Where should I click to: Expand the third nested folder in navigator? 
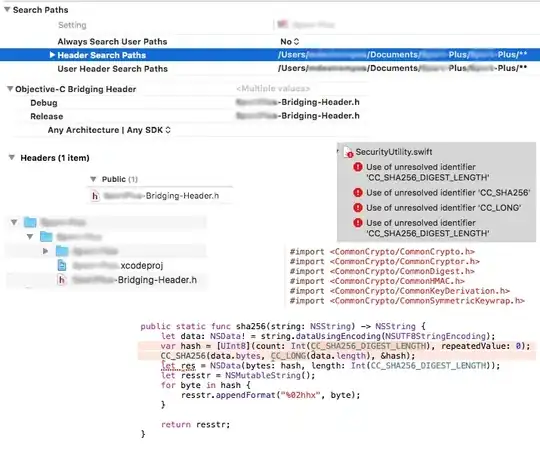pyautogui.click(x=45, y=251)
